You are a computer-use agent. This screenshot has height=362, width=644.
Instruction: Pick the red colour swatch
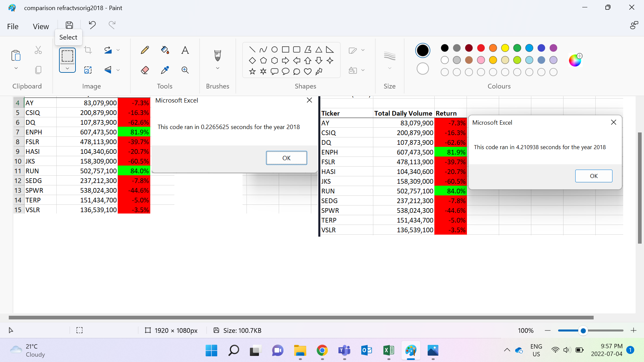[481, 48]
